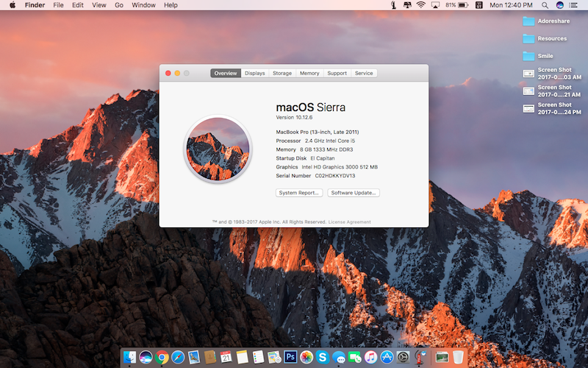Viewport: 588px width, 368px height.
Task: Open the Wi-Fi status menu
Action: click(420, 5)
